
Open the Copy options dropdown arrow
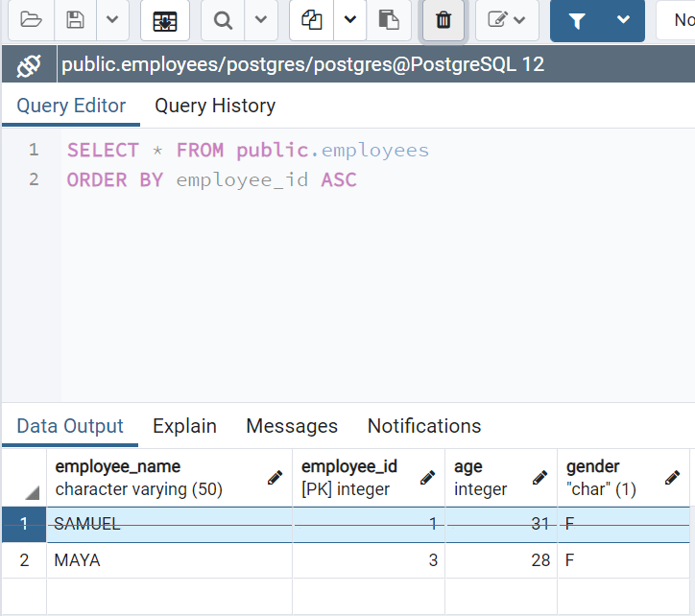pyautogui.click(x=349, y=20)
